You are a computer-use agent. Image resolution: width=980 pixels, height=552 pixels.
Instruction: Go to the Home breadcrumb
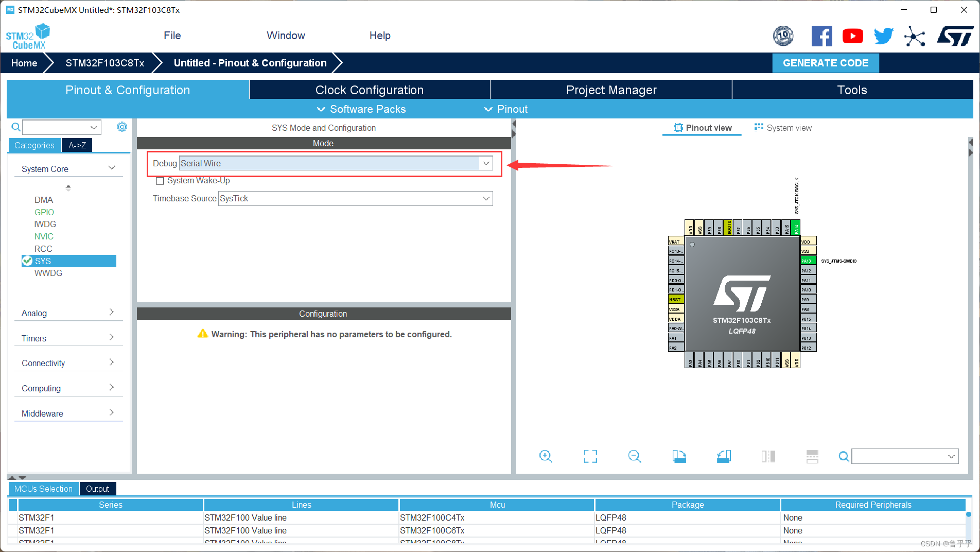24,63
